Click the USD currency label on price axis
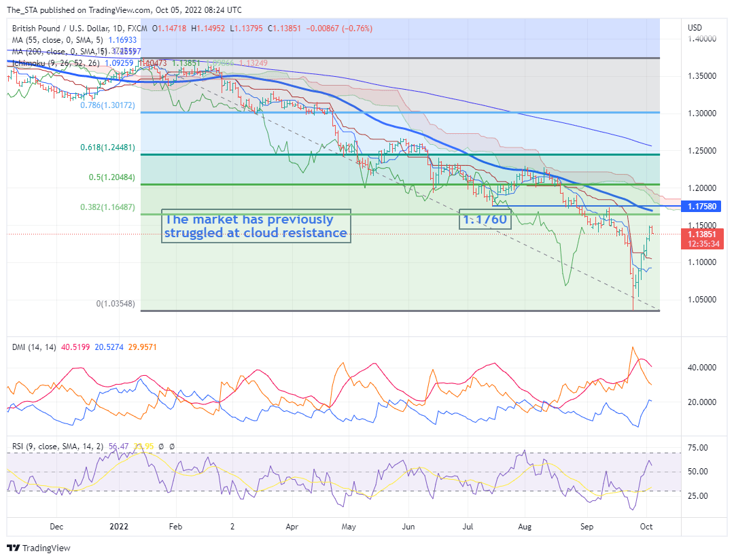The image size is (734, 560). 695,28
